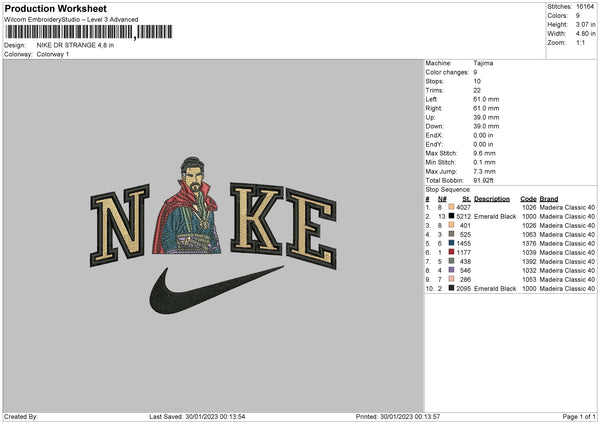Click the Zoom value '1:1'
This screenshot has height=424, width=600.
pyautogui.click(x=580, y=42)
